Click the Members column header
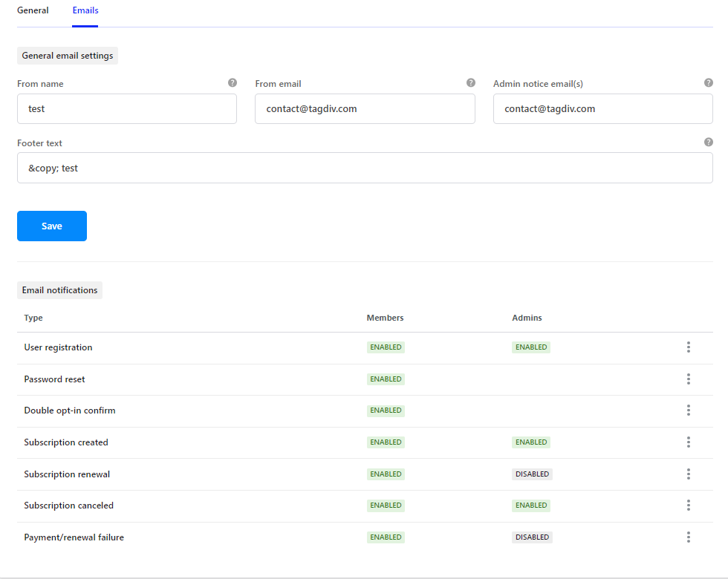Viewport: 728px width, 579px height. (385, 318)
